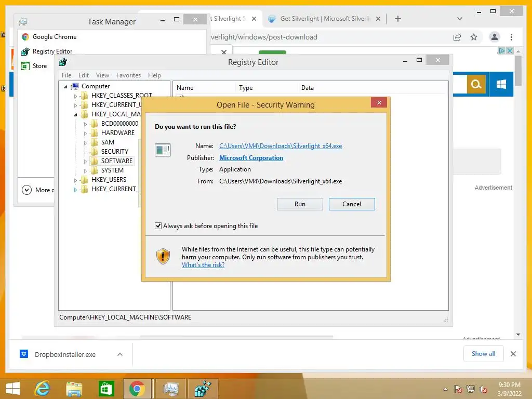
Task: Open the Microsoft Corporation publisher link
Action: click(x=251, y=158)
